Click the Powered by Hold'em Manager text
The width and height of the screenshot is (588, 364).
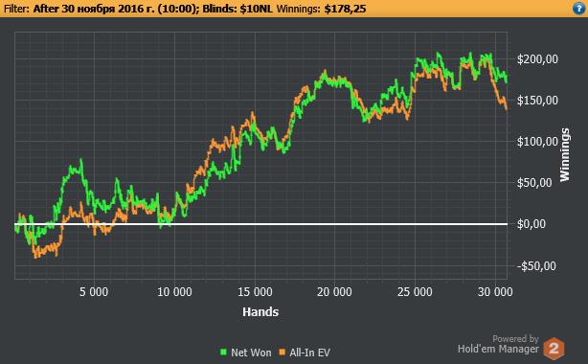[498, 344]
